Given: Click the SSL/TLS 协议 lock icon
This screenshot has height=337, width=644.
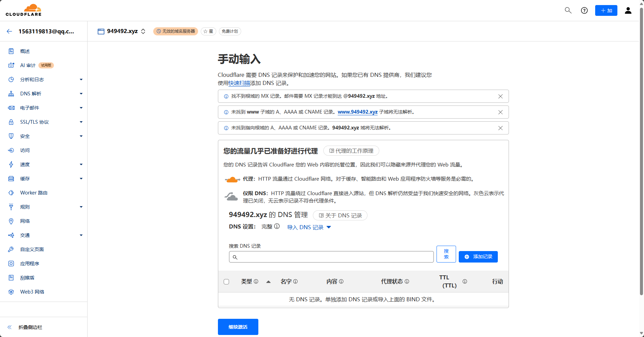Looking at the screenshot, I should 11,122.
